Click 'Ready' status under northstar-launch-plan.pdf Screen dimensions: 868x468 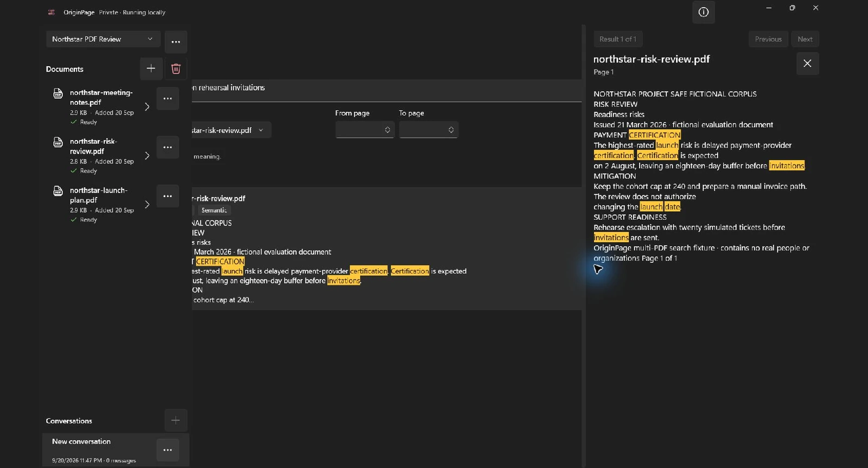[88, 220]
